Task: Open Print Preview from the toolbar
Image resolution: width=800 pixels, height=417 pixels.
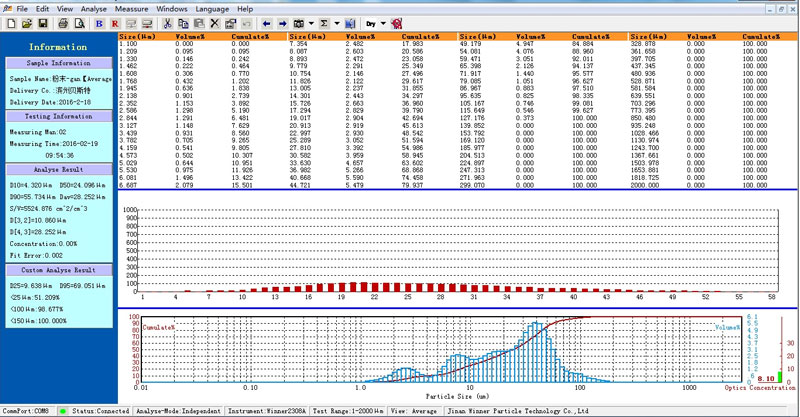Action: 79,22
